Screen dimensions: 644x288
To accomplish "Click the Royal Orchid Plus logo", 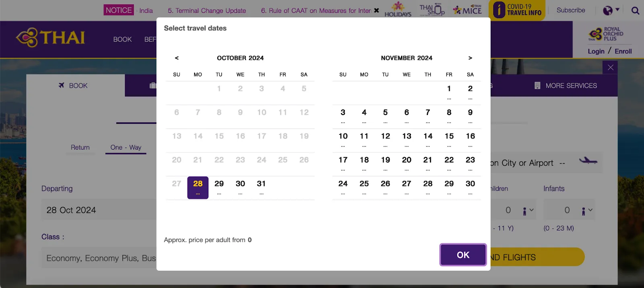I will point(606,34).
